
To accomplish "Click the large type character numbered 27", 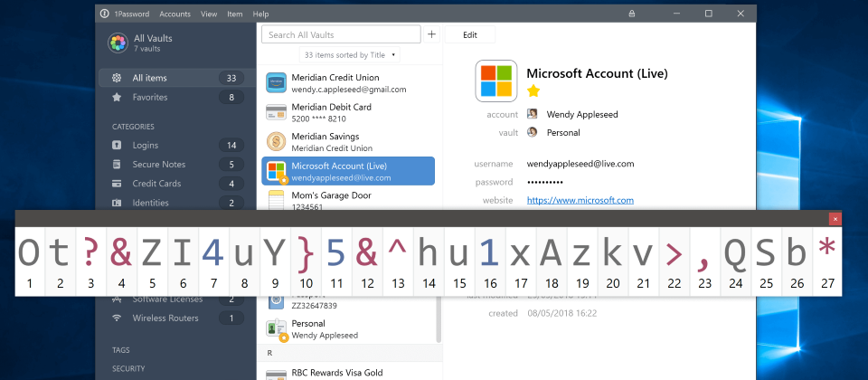I will [827, 261].
